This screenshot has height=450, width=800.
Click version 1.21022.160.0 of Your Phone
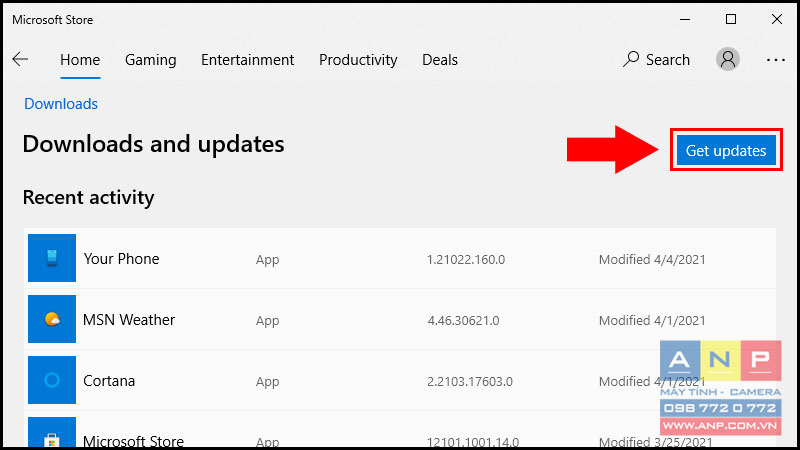pos(466,260)
